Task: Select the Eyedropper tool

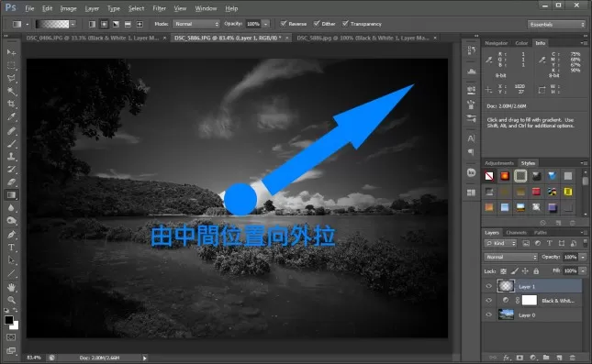Action: [11, 117]
